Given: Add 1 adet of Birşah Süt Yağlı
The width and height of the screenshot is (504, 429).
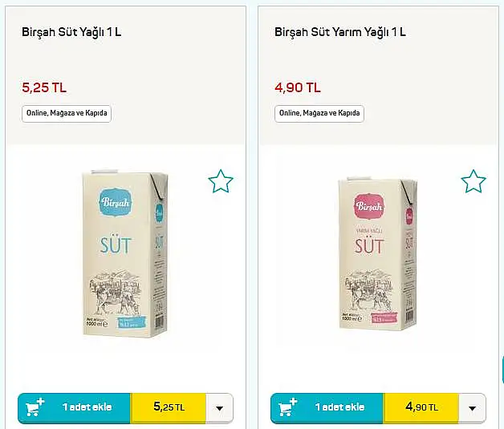Looking at the screenshot, I should click(87, 407).
